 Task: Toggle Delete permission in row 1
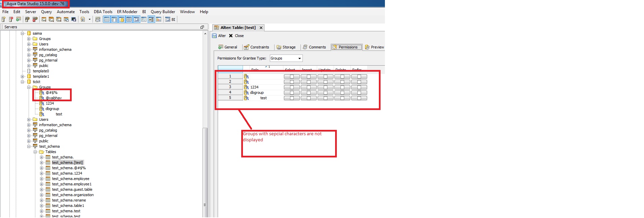point(342,76)
